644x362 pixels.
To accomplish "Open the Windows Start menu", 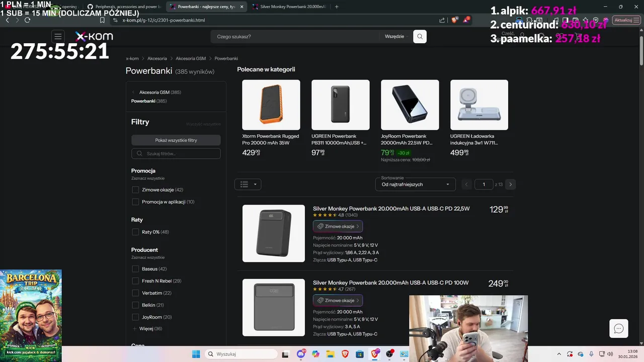I will (x=196, y=354).
